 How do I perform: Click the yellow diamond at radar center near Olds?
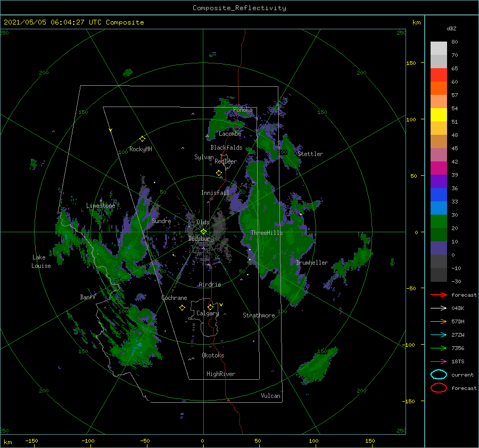pos(203,232)
